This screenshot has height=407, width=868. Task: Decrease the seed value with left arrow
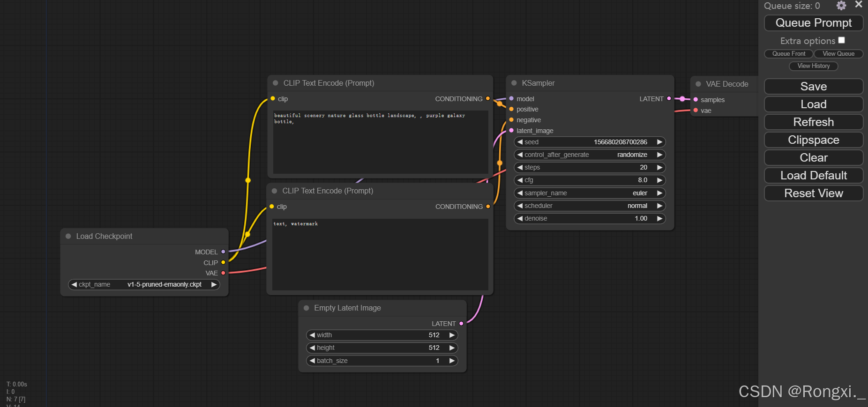coord(520,142)
